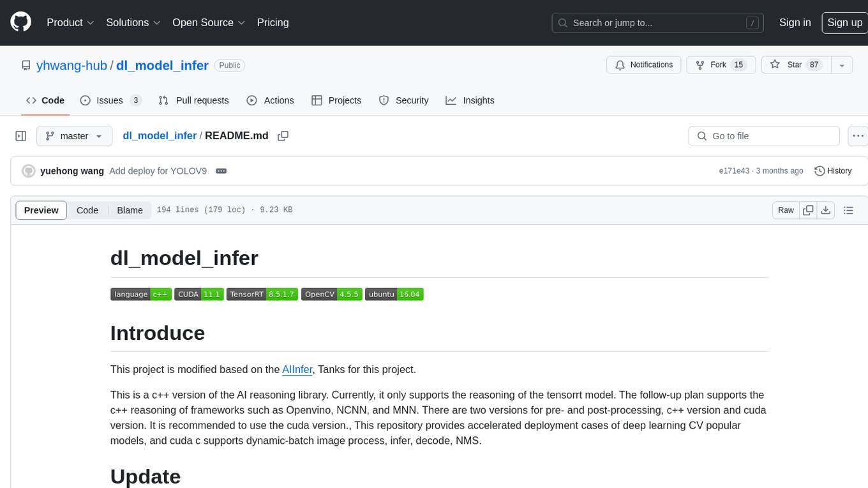Open the dl_model_infer repository link
This screenshot has height=488, width=868.
tap(162, 65)
